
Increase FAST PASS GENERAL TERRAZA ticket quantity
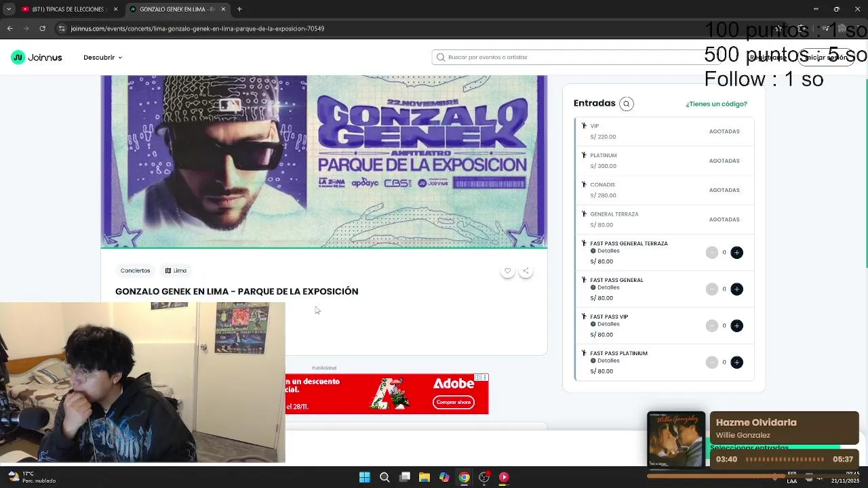tap(736, 252)
